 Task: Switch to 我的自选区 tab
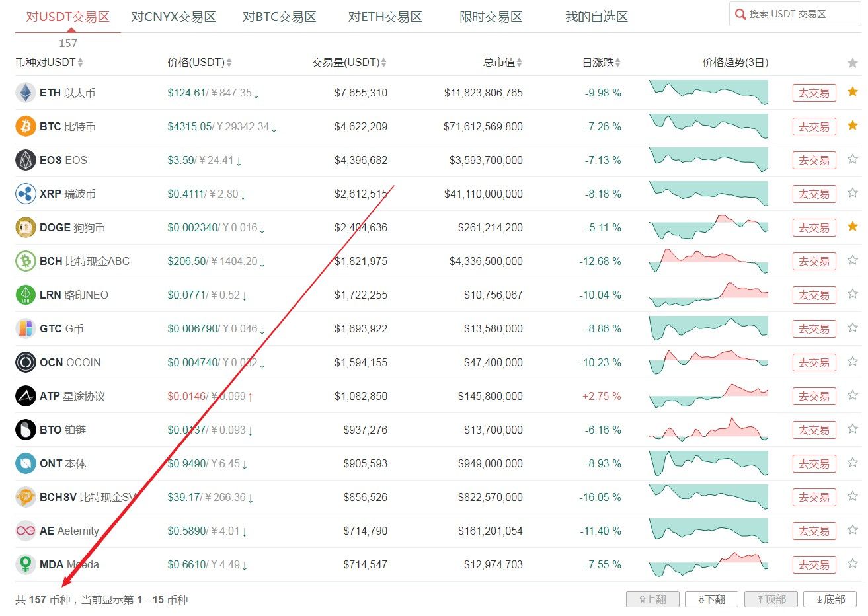[x=596, y=17]
